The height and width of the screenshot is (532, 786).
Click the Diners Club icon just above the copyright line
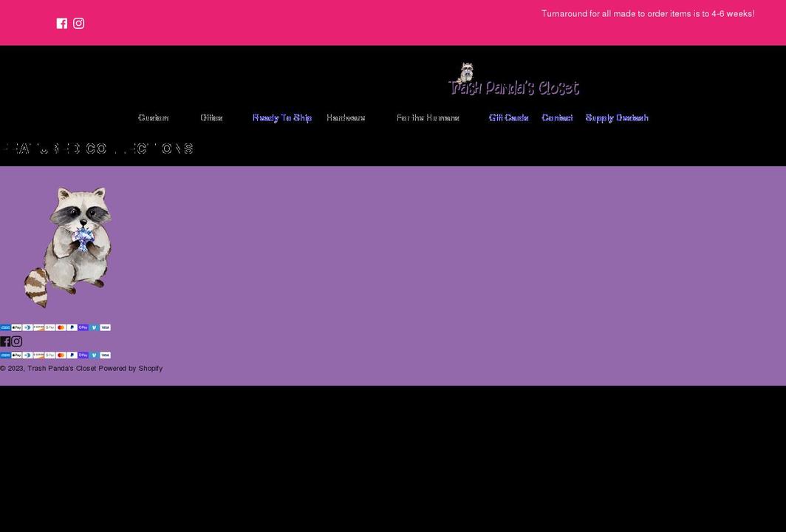(x=27, y=355)
